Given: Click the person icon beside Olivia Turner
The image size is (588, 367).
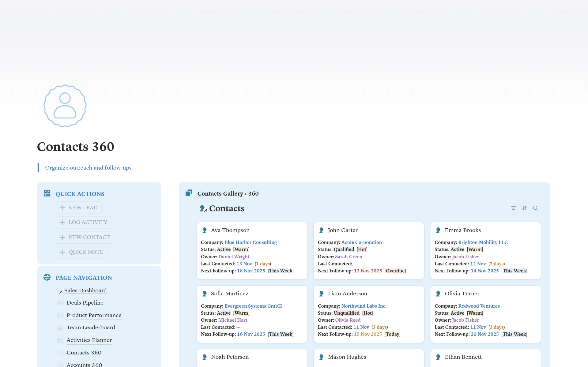Looking at the screenshot, I should pos(438,294).
